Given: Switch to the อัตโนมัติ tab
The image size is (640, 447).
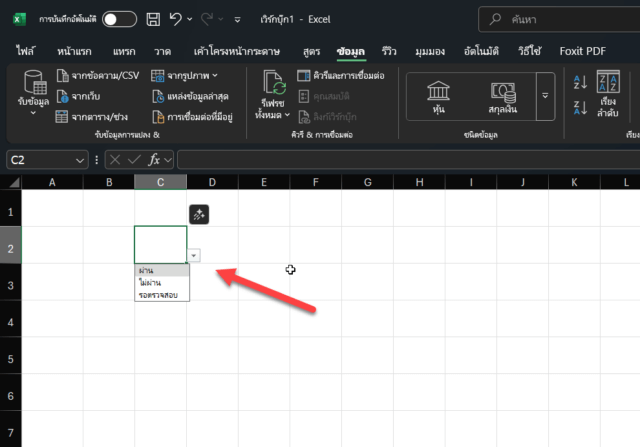Looking at the screenshot, I should (x=481, y=51).
